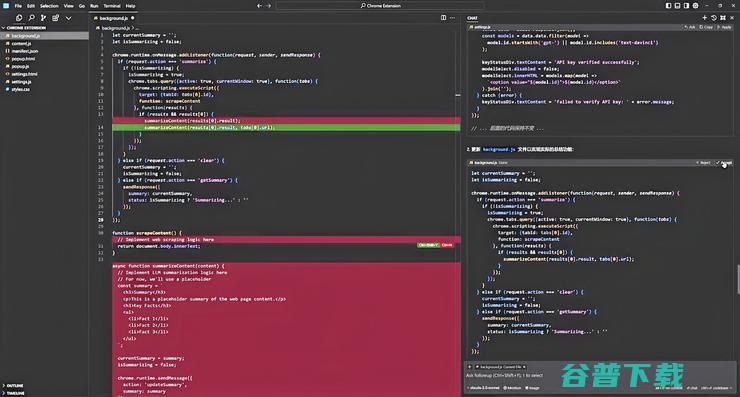The height and width of the screenshot is (397, 740).
Task: Click the Mention button in chat input
Action: coord(513,388)
